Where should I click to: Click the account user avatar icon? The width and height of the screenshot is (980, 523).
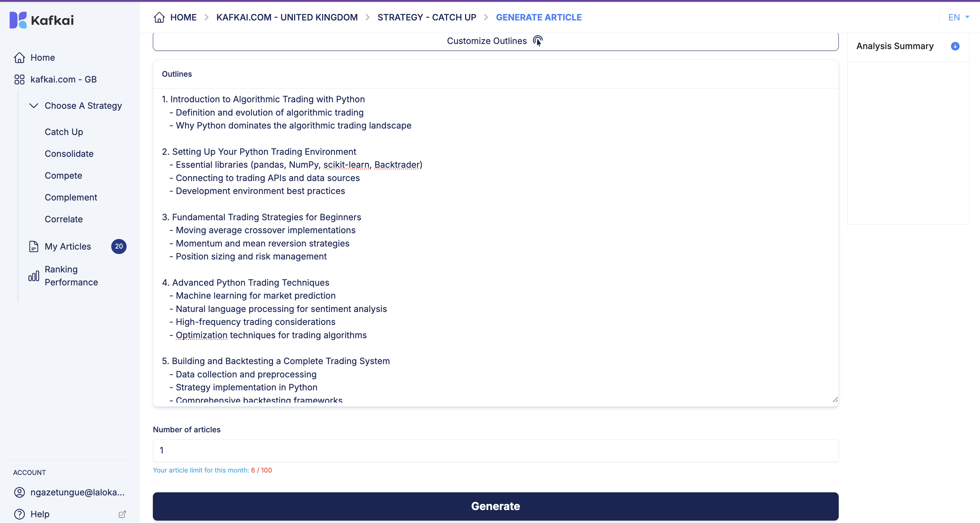[x=19, y=492]
